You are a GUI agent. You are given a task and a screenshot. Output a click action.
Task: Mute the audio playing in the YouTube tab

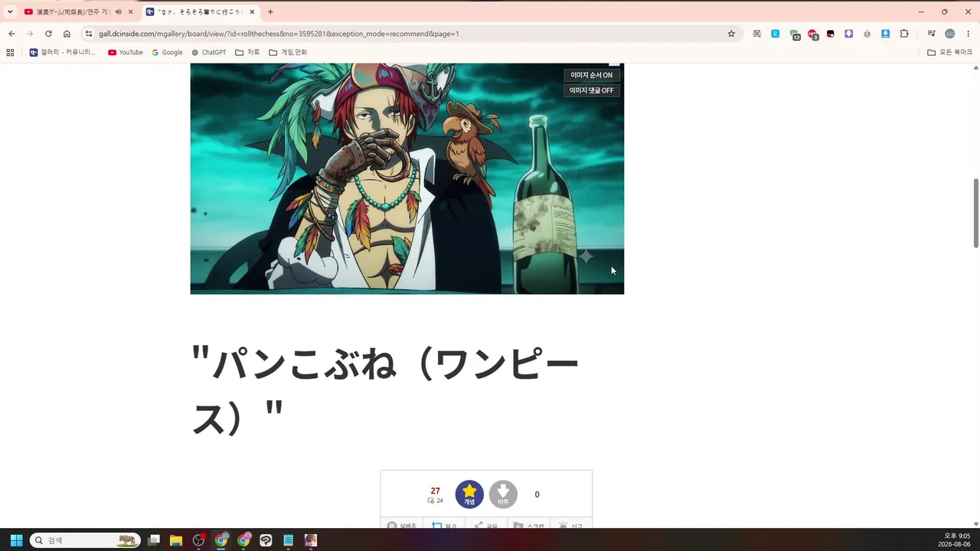click(x=119, y=11)
